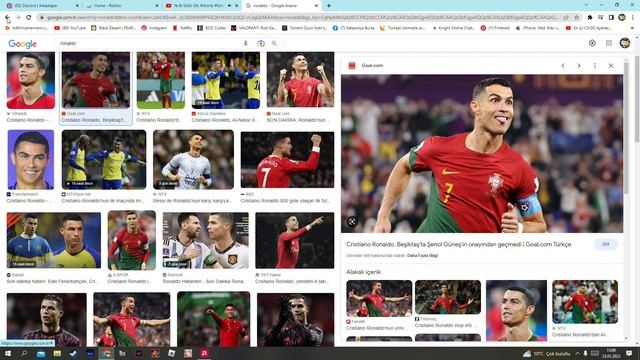The image size is (640, 360).
Task: Open Messi ile Ronaldo NTV thumbnail
Action: pos(193,160)
